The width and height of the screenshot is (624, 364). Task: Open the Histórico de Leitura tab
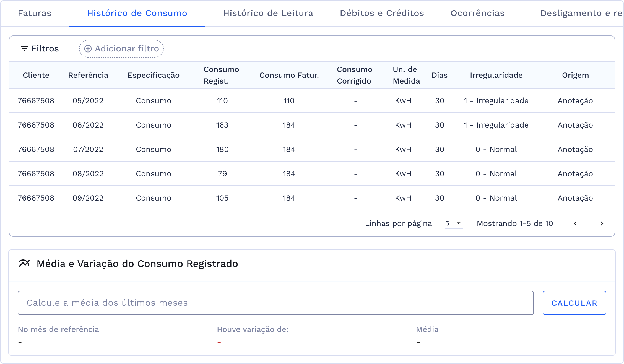pos(268,13)
